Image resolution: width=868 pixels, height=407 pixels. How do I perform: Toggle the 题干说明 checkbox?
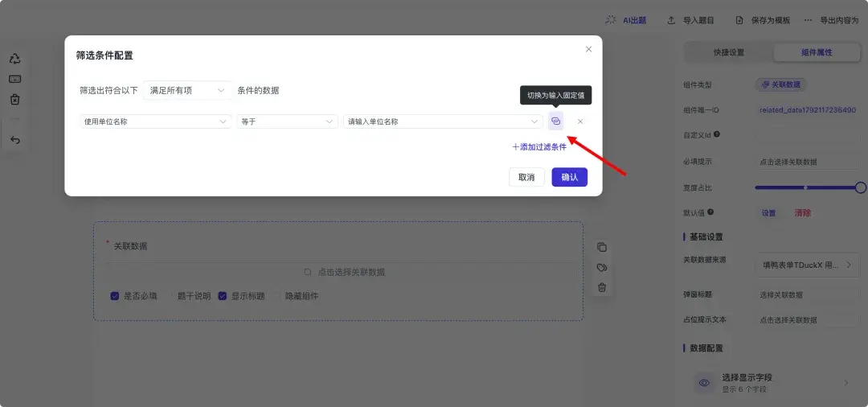(168, 296)
